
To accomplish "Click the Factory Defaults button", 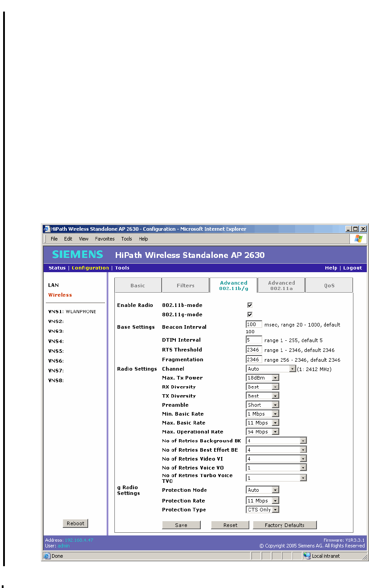I will (285, 525).
